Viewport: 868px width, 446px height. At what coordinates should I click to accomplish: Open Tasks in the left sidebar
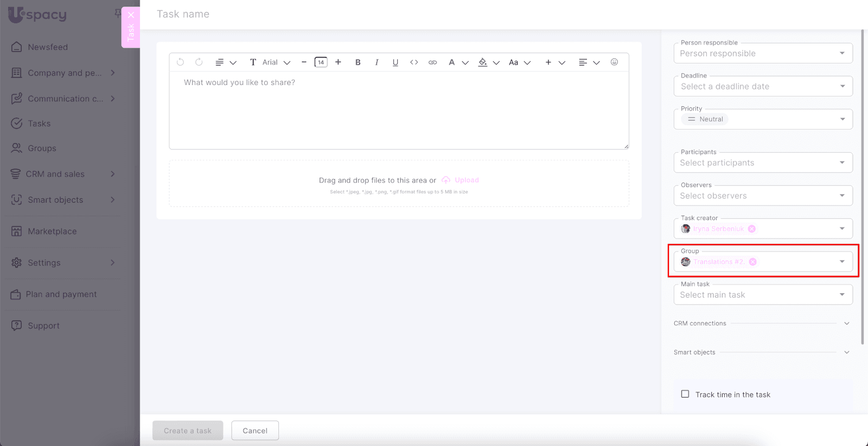coord(39,124)
